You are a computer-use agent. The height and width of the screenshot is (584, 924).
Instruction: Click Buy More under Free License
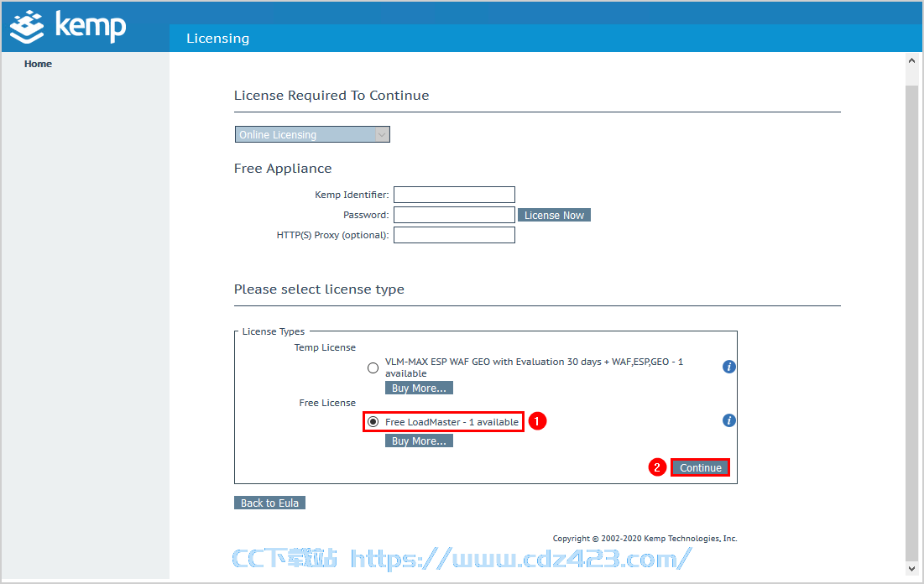(419, 441)
